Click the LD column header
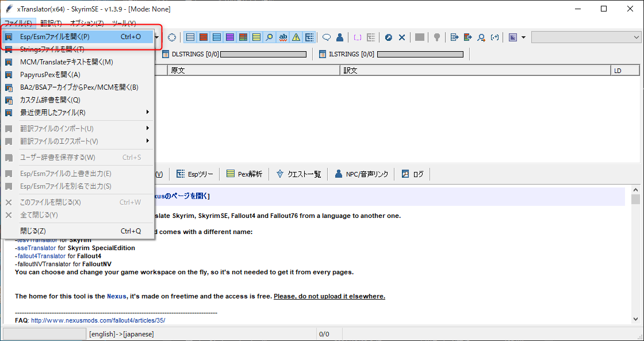This screenshot has height=341, width=644. coord(625,71)
